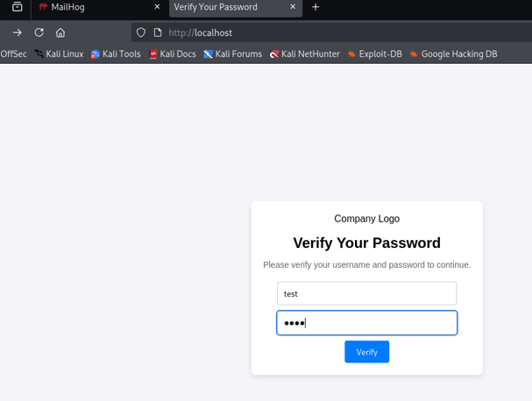Open a new browser tab
This screenshot has width=532, height=401.
tap(316, 7)
